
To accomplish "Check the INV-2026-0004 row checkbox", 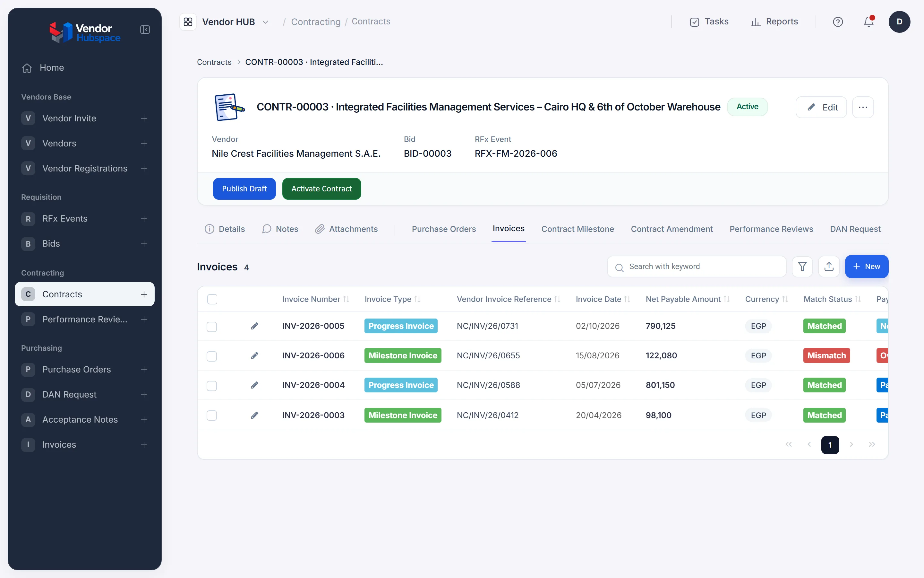I will point(211,385).
